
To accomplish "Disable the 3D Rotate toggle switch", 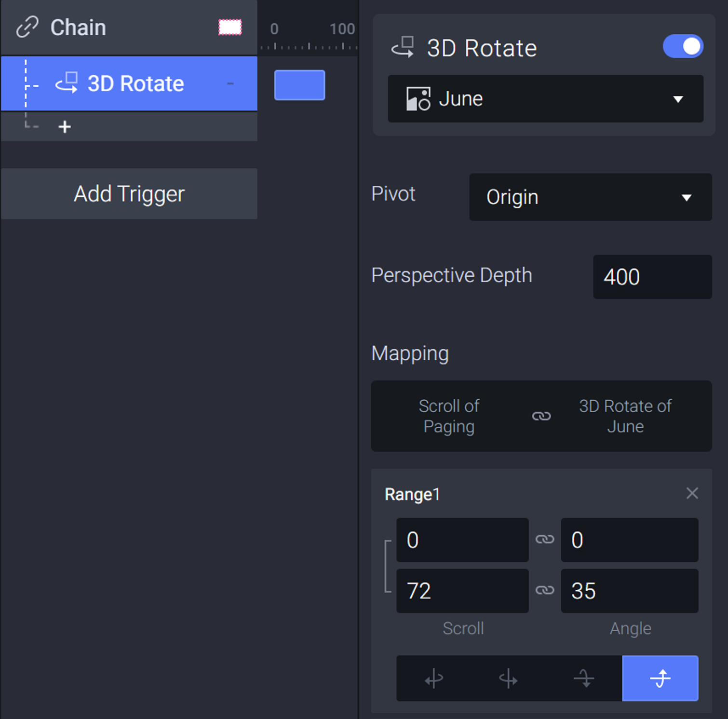I will click(683, 46).
